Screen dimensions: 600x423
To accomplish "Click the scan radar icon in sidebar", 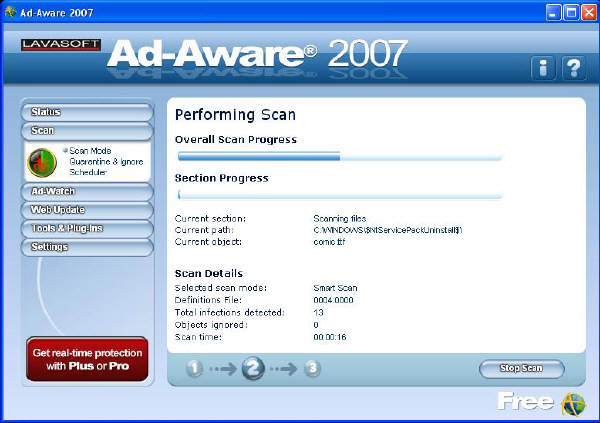I will (x=42, y=162).
